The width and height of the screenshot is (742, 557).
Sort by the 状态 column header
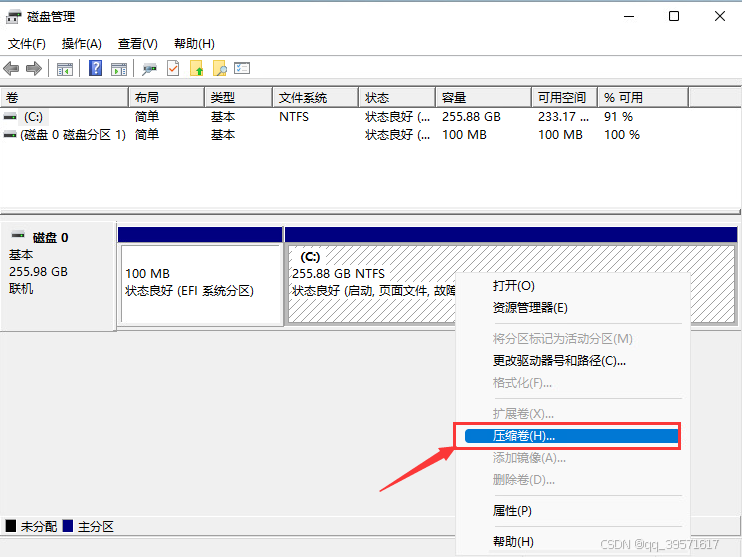coord(397,97)
